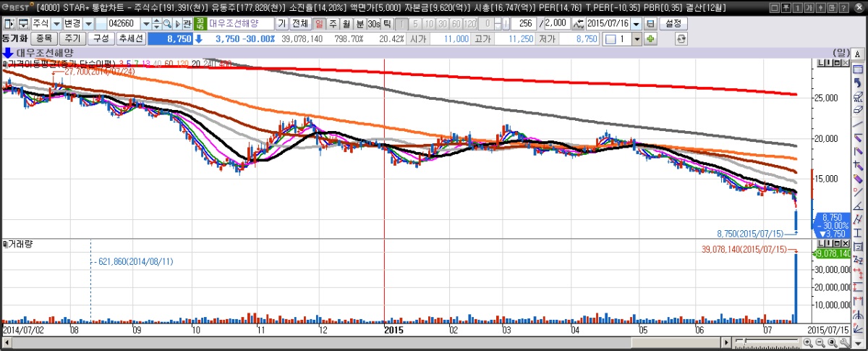Click the save icon beside date field
This screenshot has width=868, height=351.
pos(650,23)
